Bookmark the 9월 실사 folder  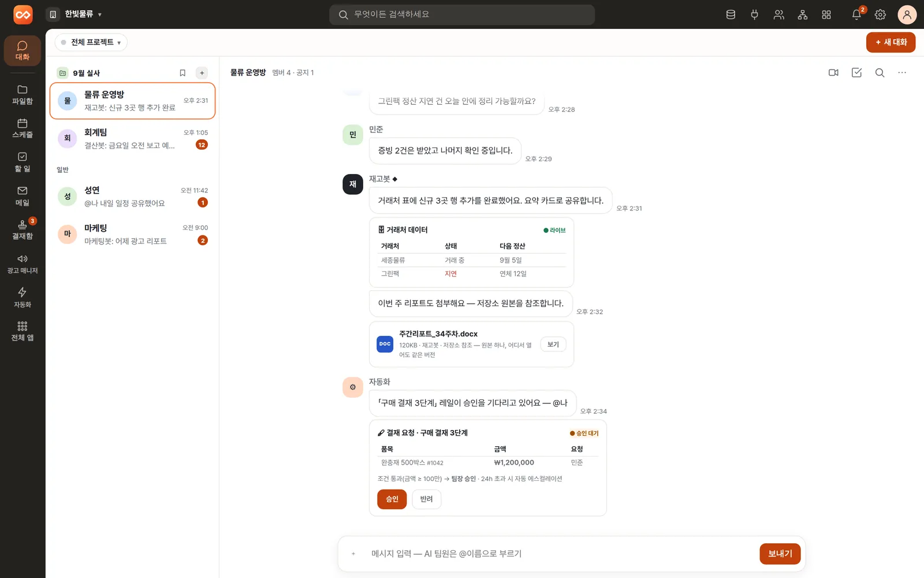pos(182,73)
